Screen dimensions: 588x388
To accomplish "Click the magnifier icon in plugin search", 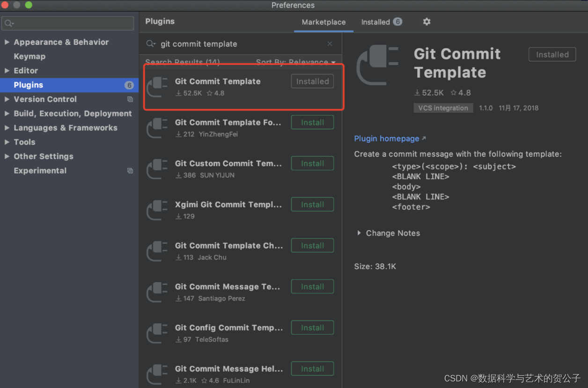I will point(150,44).
